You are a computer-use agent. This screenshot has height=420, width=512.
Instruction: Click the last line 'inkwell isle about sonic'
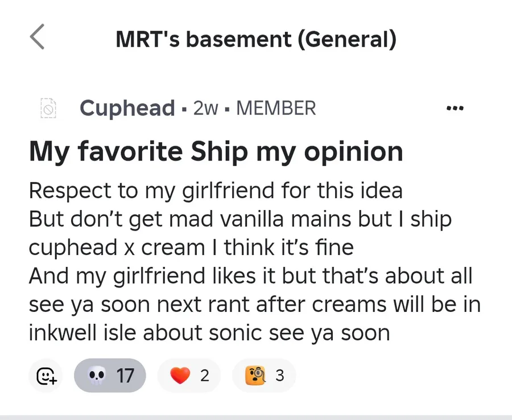point(209,333)
